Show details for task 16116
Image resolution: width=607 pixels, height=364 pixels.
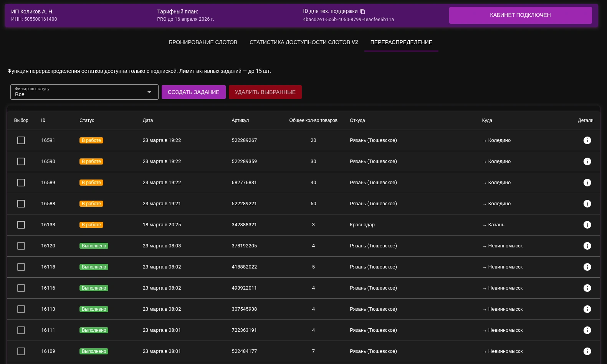coord(587,288)
